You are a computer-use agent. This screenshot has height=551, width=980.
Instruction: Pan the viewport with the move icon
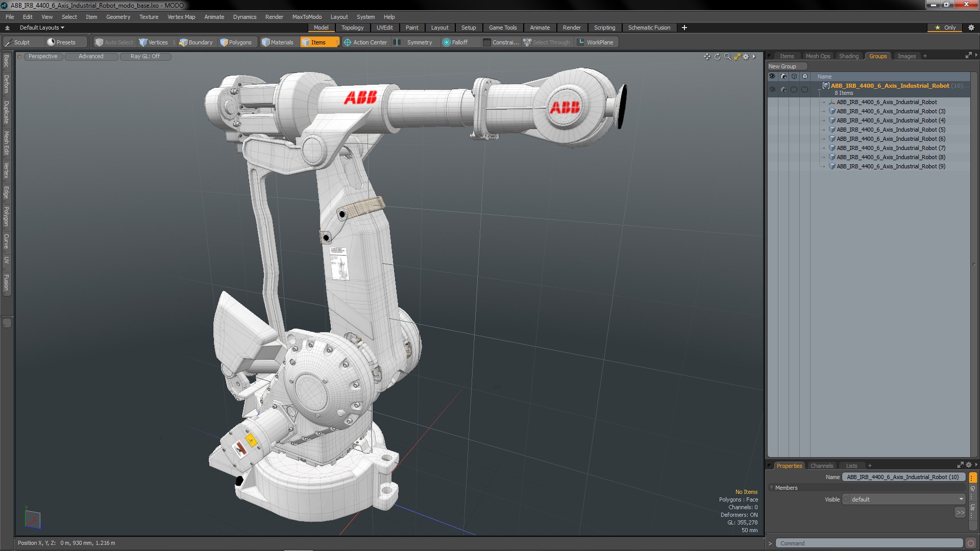[707, 57]
